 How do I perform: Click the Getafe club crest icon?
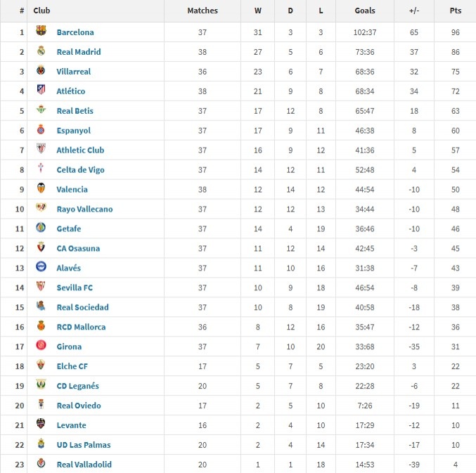tap(41, 228)
